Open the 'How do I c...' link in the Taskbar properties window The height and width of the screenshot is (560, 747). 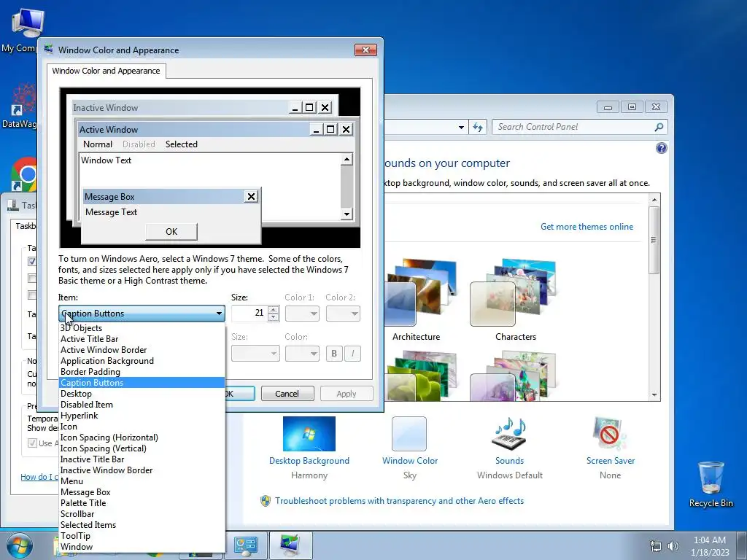pyautogui.click(x=39, y=477)
